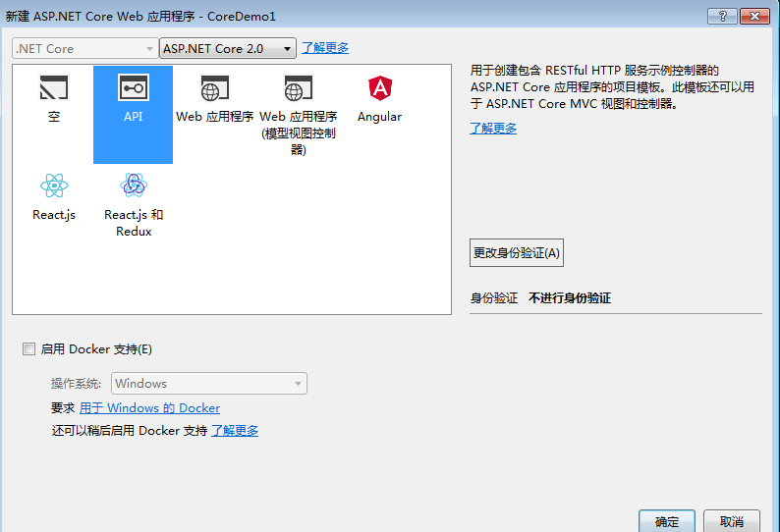Enable Docker support checkbox (启用 Docker 支持)
The width and height of the screenshot is (780, 532).
tap(28, 349)
